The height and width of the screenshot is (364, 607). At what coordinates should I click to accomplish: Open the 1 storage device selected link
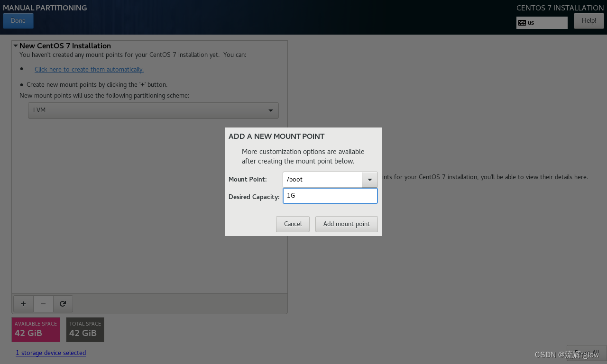(51, 353)
